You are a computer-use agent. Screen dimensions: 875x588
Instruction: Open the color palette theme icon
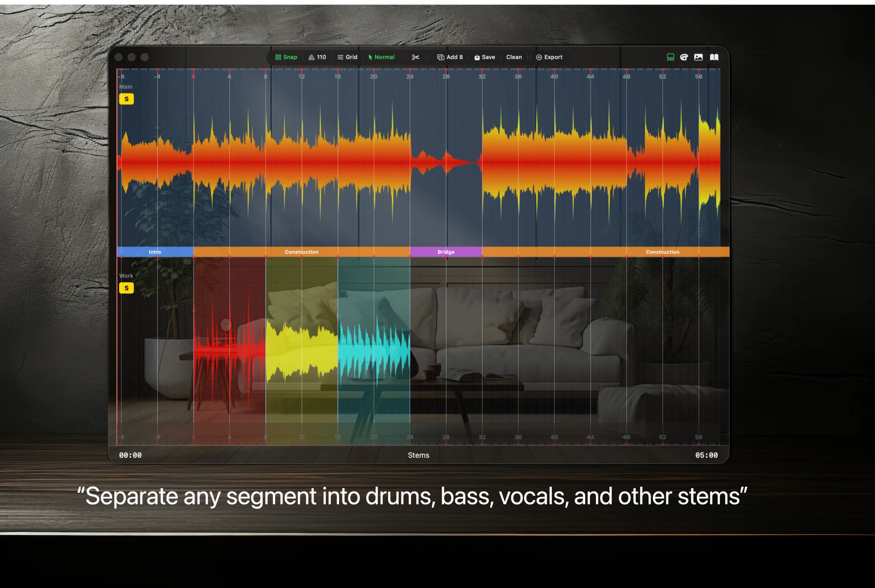pyautogui.click(x=684, y=57)
